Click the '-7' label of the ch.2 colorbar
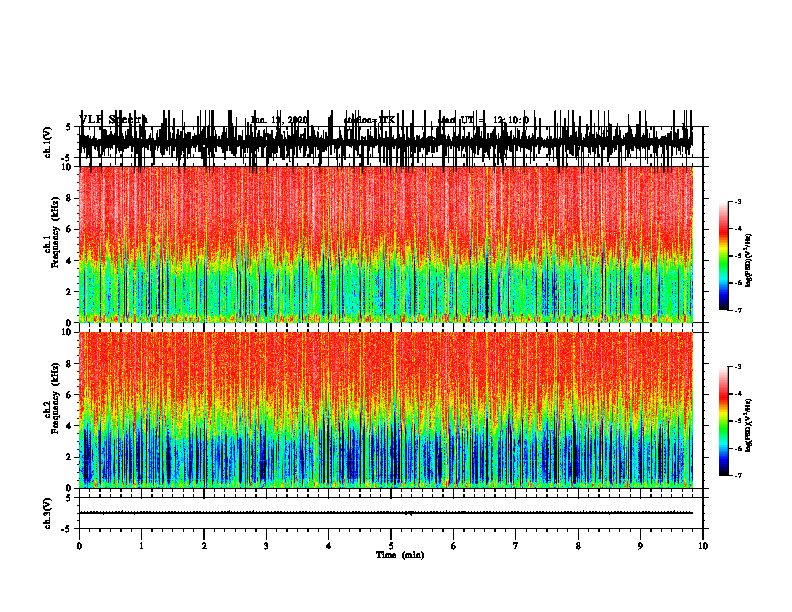The height and width of the screenshot is (612, 792). pyautogui.click(x=737, y=475)
